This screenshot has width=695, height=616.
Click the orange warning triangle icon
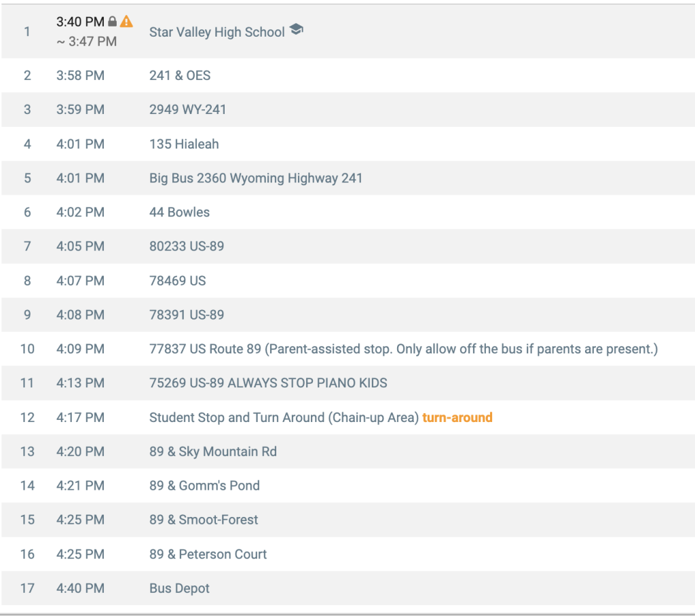(x=126, y=21)
